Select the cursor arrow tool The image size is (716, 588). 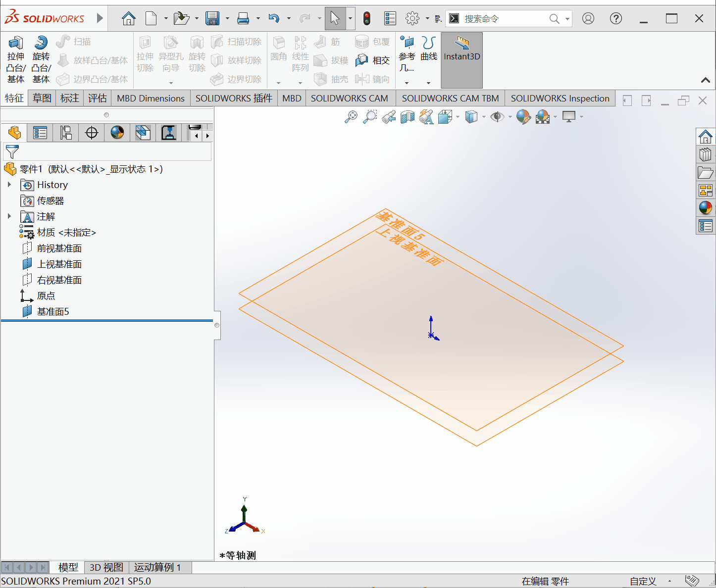335,19
